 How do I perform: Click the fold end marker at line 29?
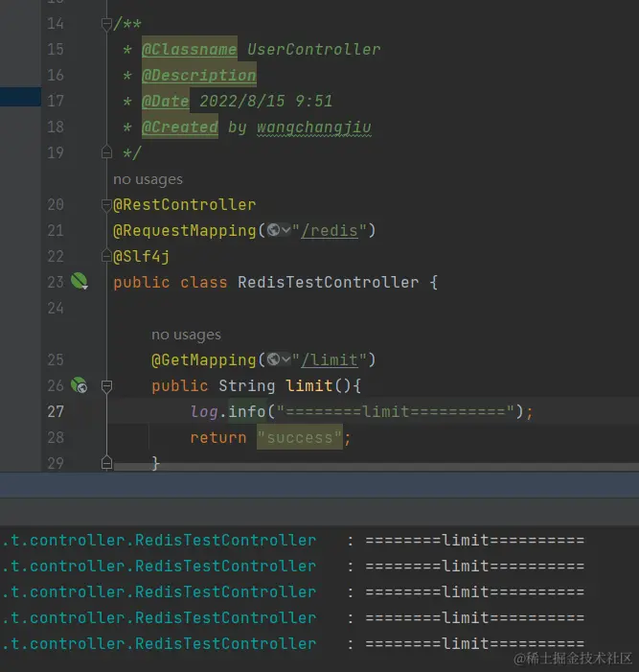106,463
